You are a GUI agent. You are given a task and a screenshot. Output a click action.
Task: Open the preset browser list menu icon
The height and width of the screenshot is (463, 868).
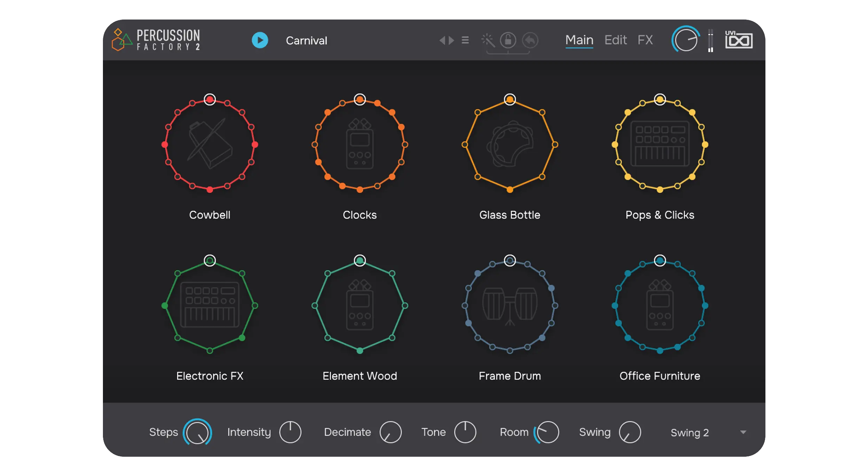pos(465,40)
